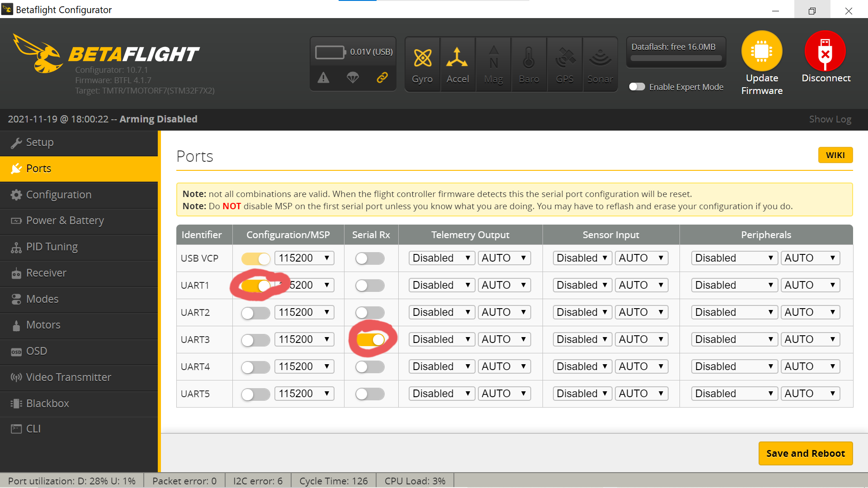Screen dimensions: 868x488
Task: Click the Gyro sensor icon
Action: tap(423, 58)
